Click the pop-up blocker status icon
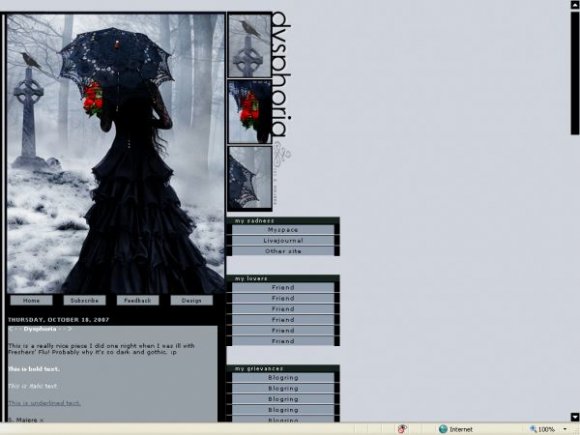580x435 pixels. click(x=402, y=429)
